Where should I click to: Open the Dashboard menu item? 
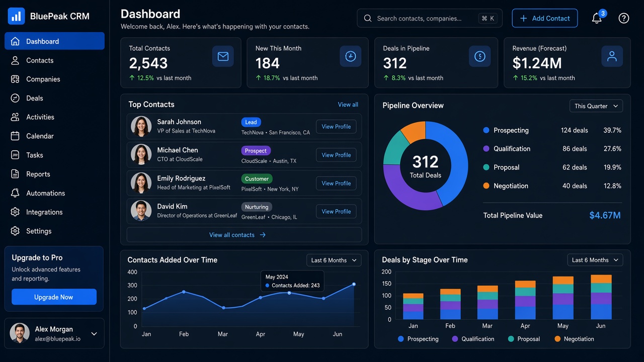(x=54, y=41)
